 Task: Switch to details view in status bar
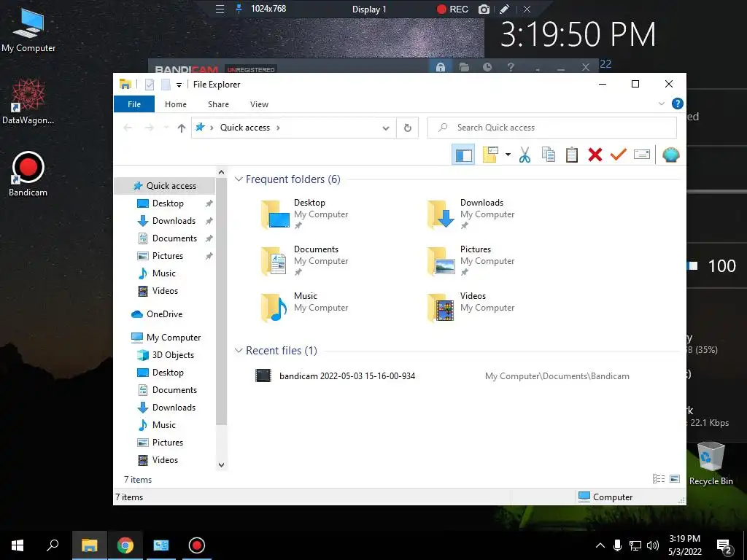659,479
